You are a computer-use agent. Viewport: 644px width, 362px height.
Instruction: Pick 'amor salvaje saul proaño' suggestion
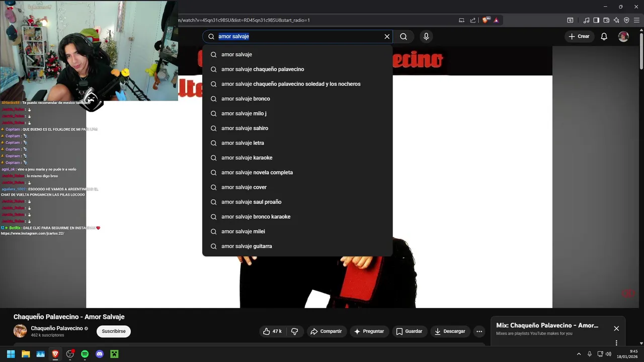pos(297,202)
